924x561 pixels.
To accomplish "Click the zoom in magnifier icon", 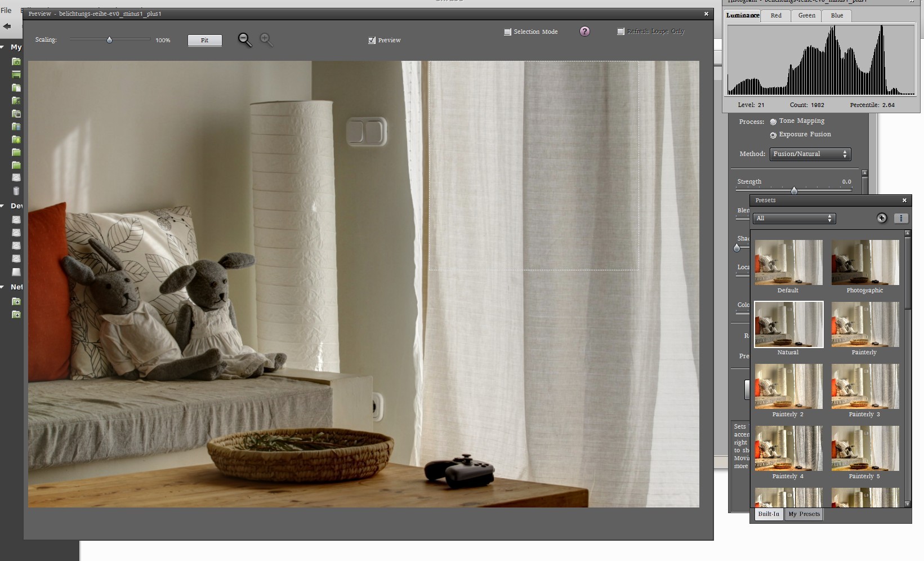I will 266,39.
